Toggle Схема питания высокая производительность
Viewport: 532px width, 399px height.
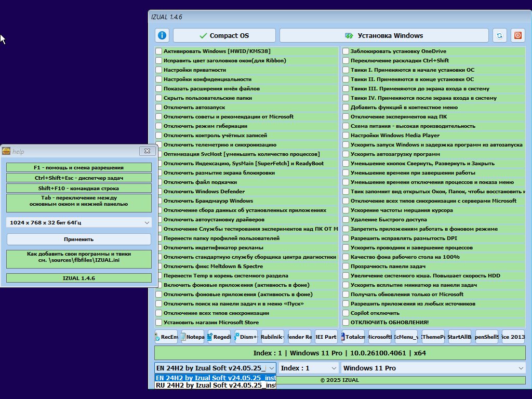pos(345,126)
